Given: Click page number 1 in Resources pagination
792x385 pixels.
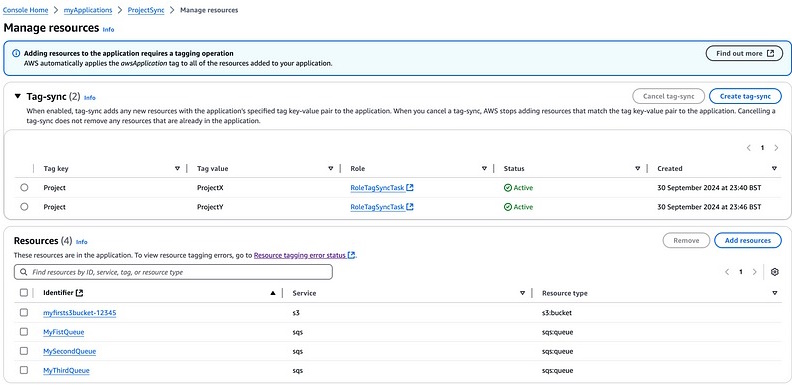Looking at the screenshot, I should pyautogui.click(x=741, y=272).
